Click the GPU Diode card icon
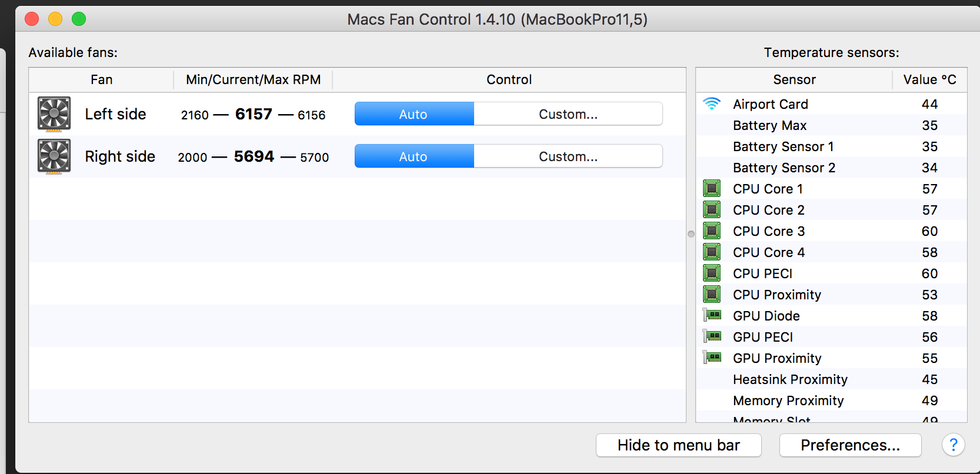This screenshot has width=980, height=474. pyautogui.click(x=712, y=316)
